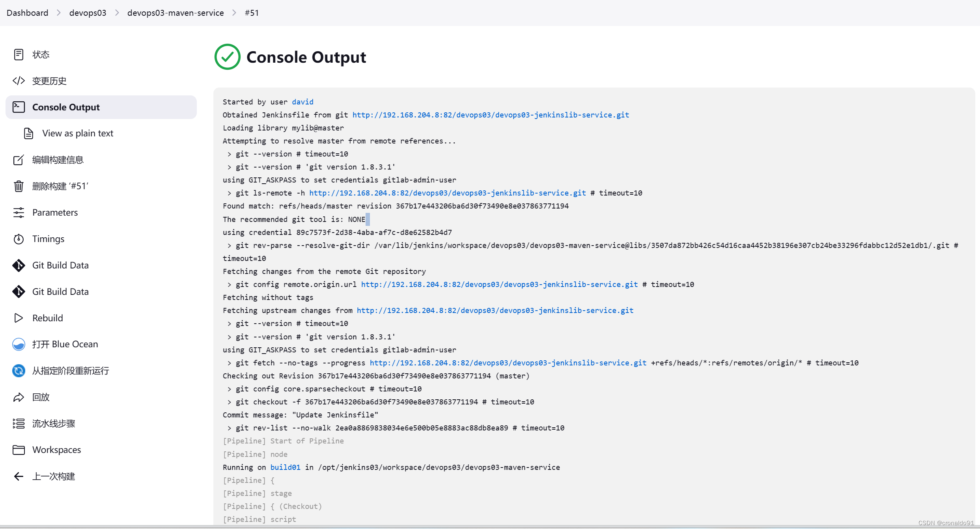
Task: Click the first Git Build Data diamond icon
Action: click(x=19, y=265)
